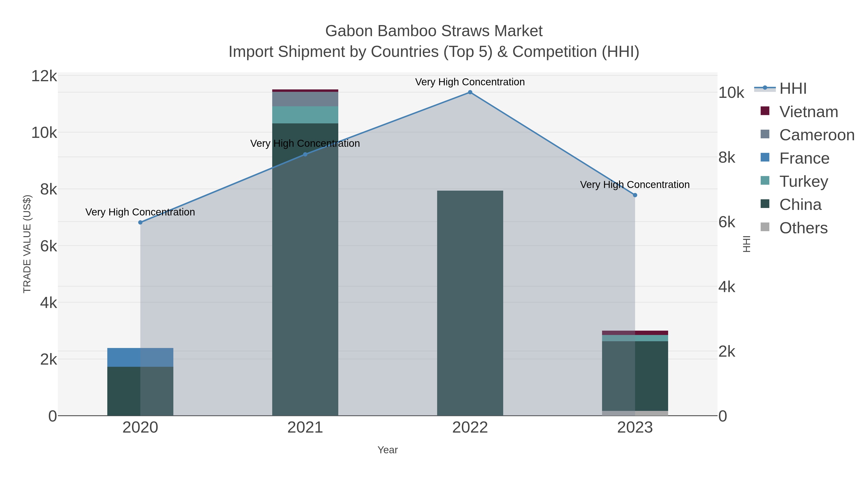Select the 2021 HHI data point
The image size is (868, 488).
(x=305, y=154)
